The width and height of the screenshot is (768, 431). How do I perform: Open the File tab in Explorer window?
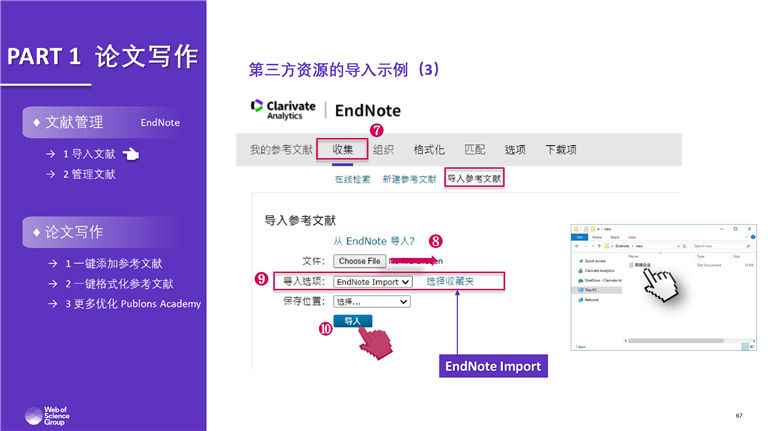(579, 237)
